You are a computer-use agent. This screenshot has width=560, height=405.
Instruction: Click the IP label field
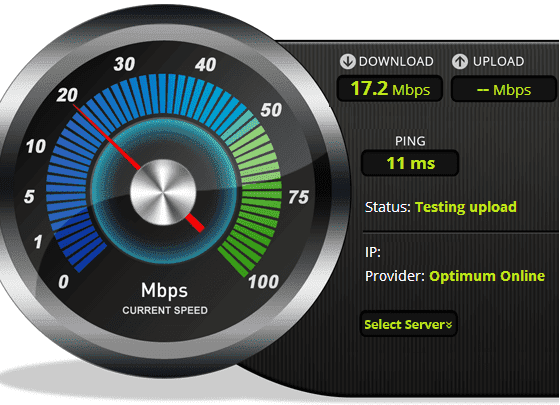click(373, 252)
